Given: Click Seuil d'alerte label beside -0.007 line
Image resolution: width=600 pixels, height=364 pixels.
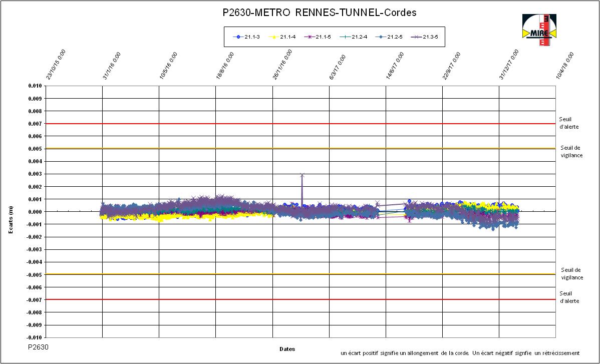Looking at the screenshot, I should coord(569,297).
